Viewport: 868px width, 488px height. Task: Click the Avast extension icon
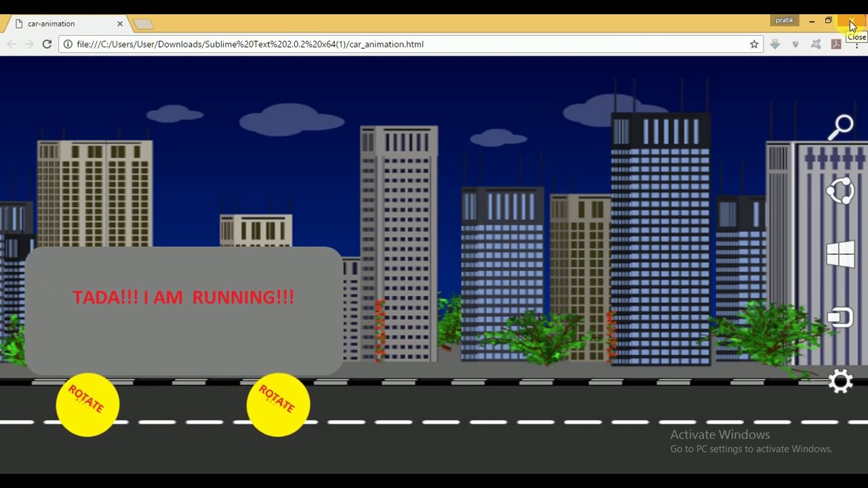(x=816, y=44)
